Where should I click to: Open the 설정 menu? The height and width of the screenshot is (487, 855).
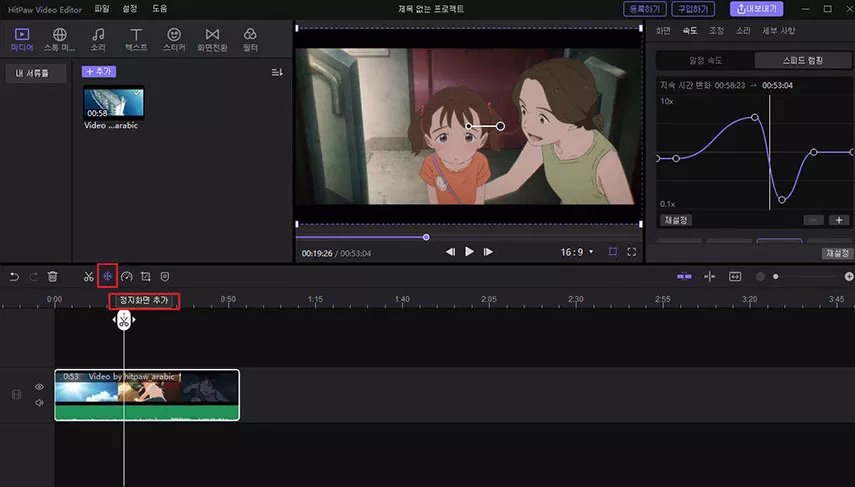pos(130,9)
